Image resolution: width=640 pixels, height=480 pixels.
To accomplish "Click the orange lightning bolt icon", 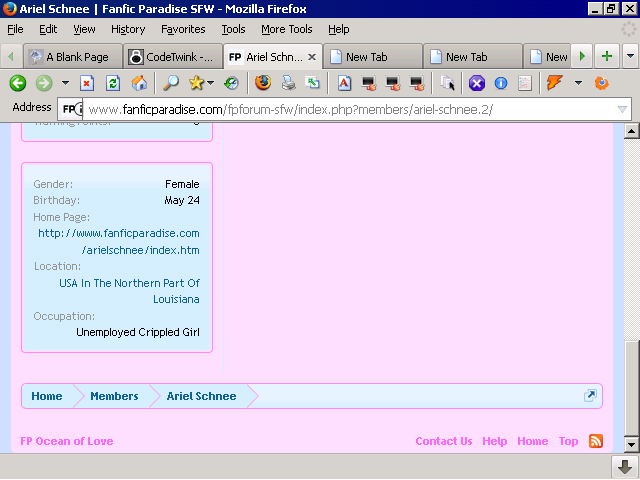I will (554, 83).
